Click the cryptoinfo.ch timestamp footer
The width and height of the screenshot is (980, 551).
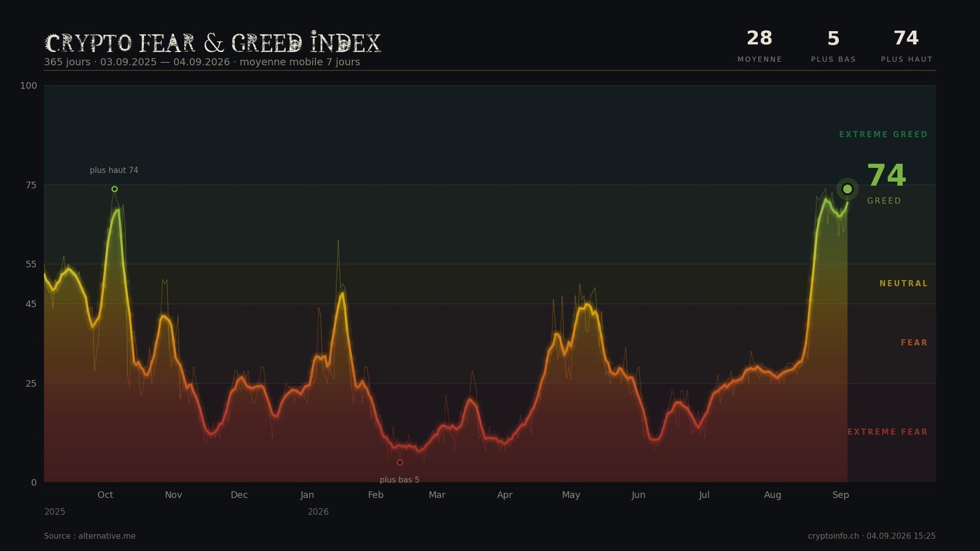pyautogui.click(x=872, y=536)
